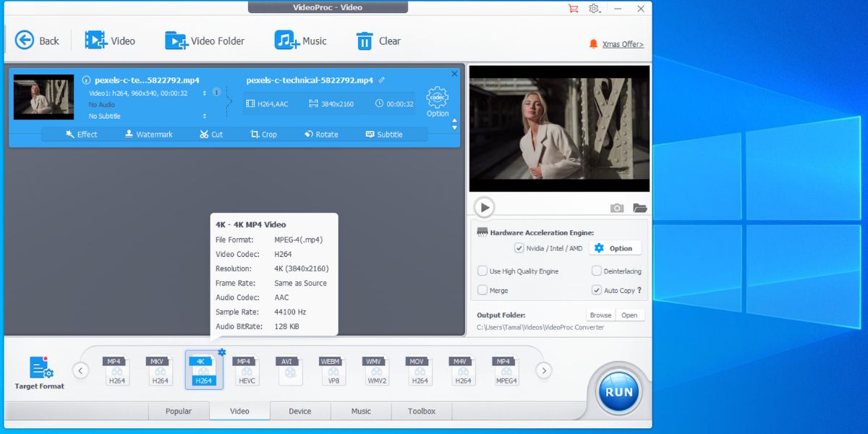
Task: Switch to the Music tab
Action: [361, 411]
